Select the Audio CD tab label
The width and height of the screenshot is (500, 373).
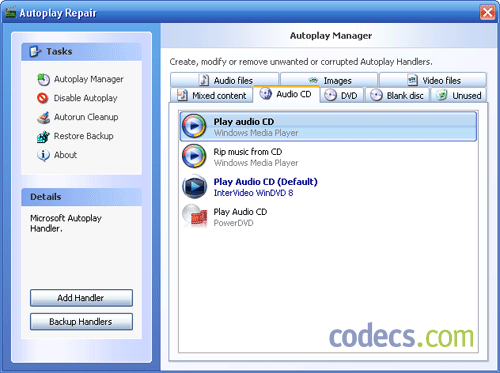[x=294, y=94]
